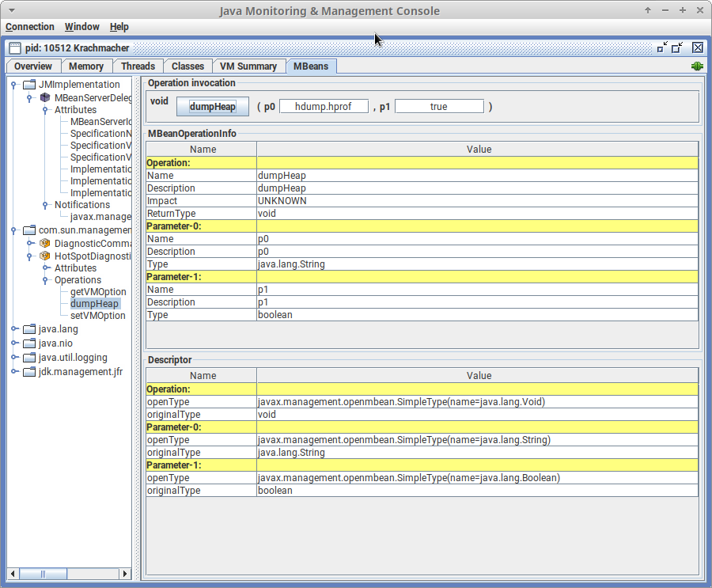
Task: Click the DiagnosticCommand orange bean icon
Action: click(x=45, y=244)
